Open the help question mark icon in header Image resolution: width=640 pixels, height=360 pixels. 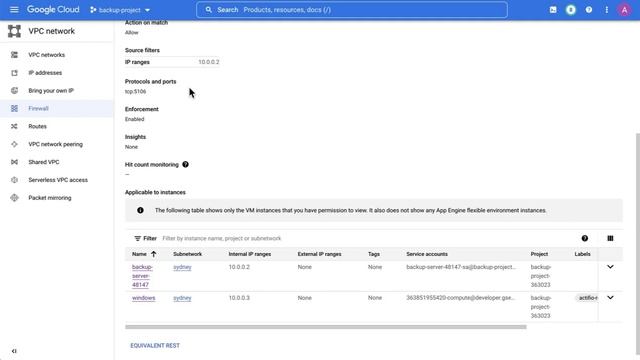(589, 10)
